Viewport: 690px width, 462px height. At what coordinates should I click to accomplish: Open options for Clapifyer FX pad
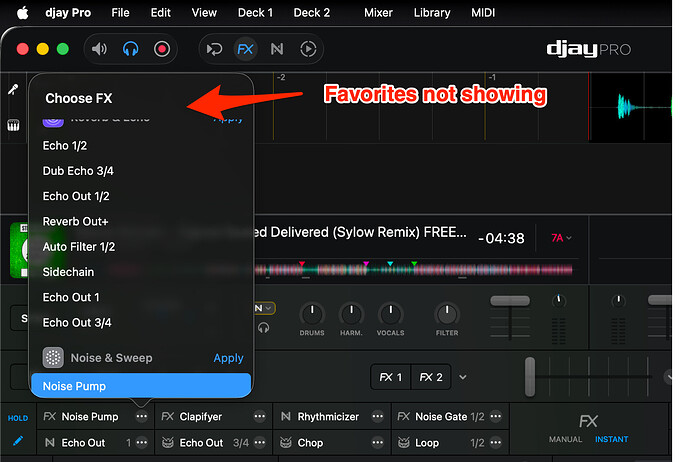[x=260, y=417]
